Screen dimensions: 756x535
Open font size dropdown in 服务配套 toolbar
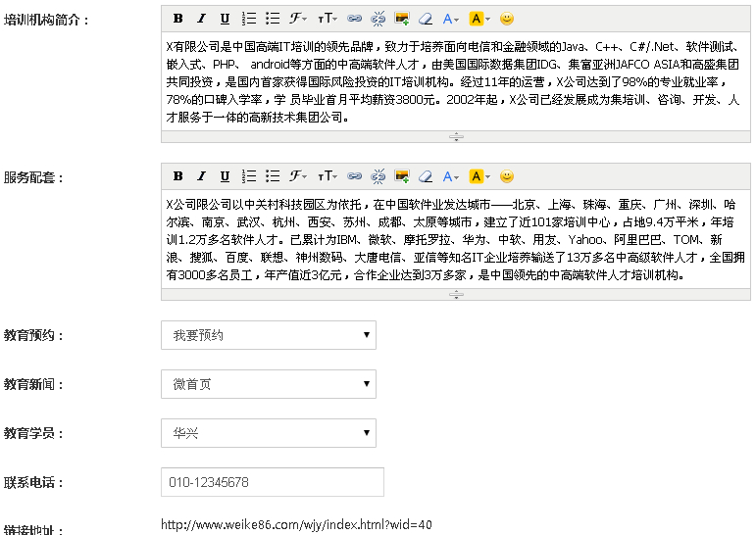coord(328,176)
